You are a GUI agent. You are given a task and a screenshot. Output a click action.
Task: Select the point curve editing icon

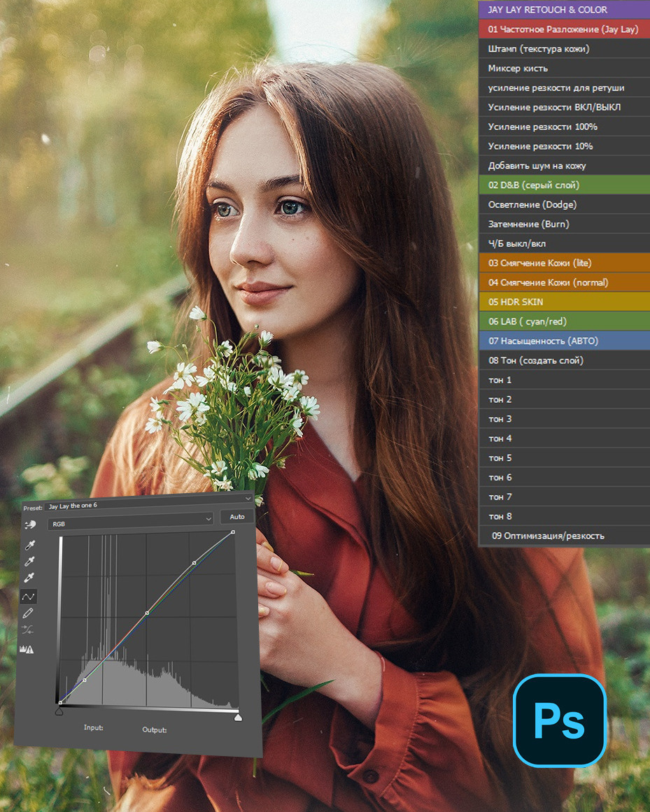[30, 595]
